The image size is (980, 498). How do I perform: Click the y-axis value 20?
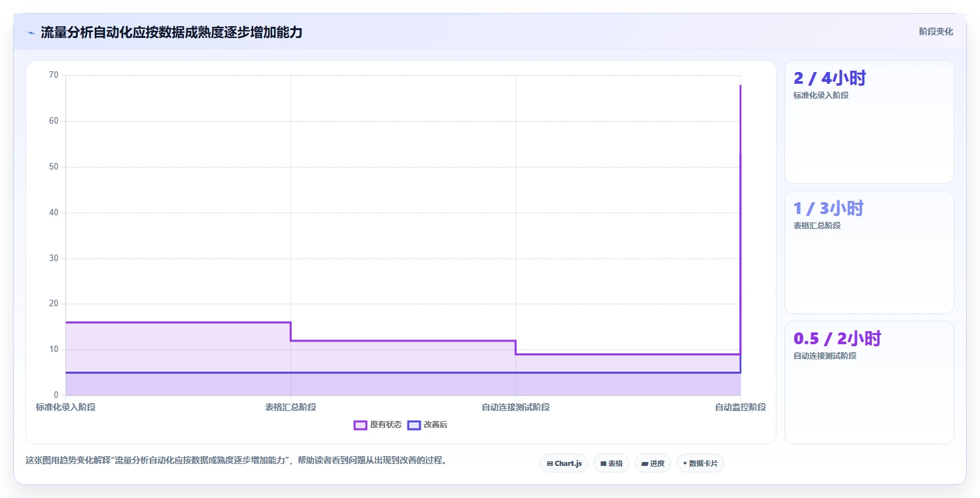54,304
